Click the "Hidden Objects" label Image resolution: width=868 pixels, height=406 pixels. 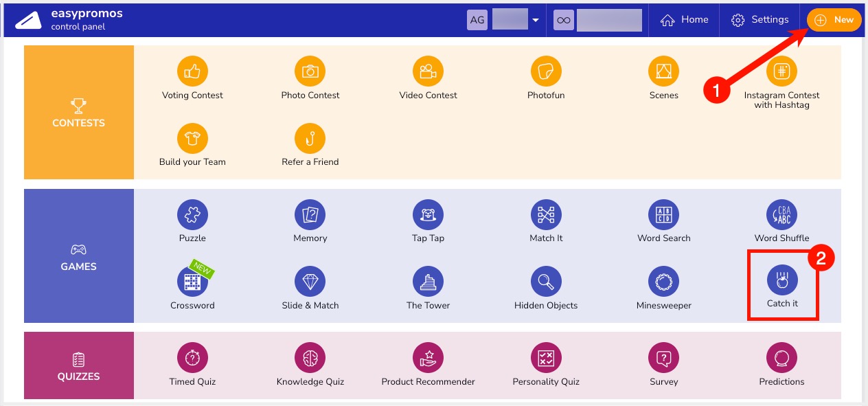(546, 306)
